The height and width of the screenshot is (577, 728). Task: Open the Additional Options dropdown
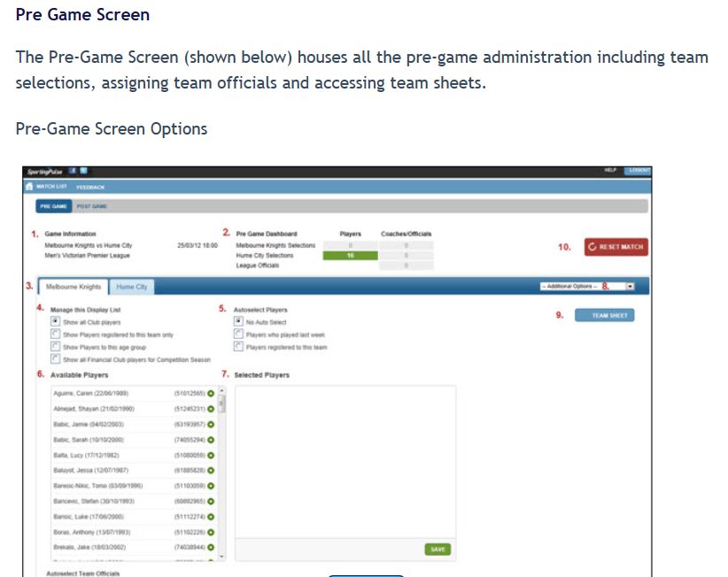[x=587, y=287]
